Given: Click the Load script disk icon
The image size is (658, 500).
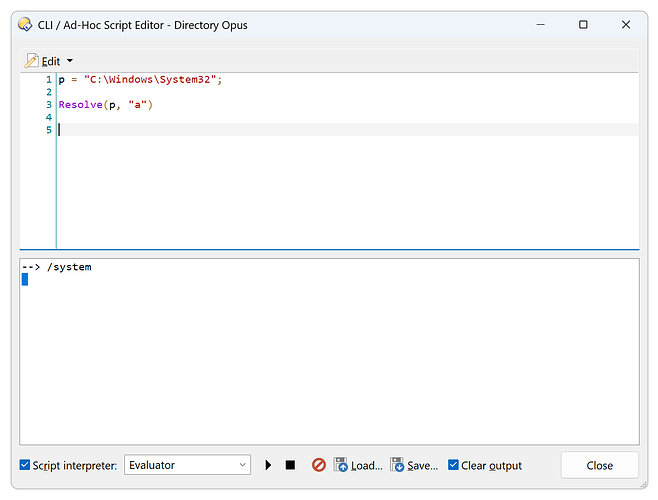Looking at the screenshot, I should click(341, 465).
